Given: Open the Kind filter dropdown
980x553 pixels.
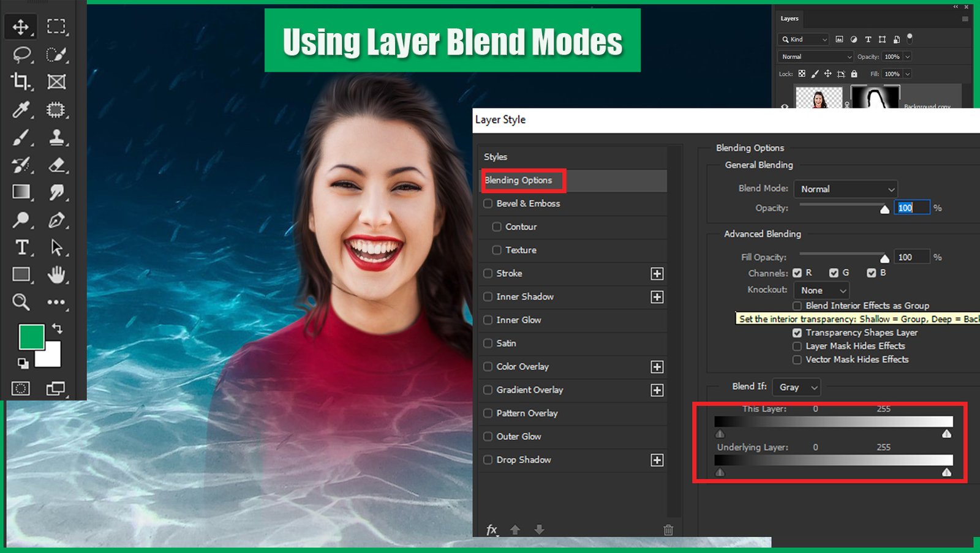Looking at the screenshot, I should click(804, 39).
